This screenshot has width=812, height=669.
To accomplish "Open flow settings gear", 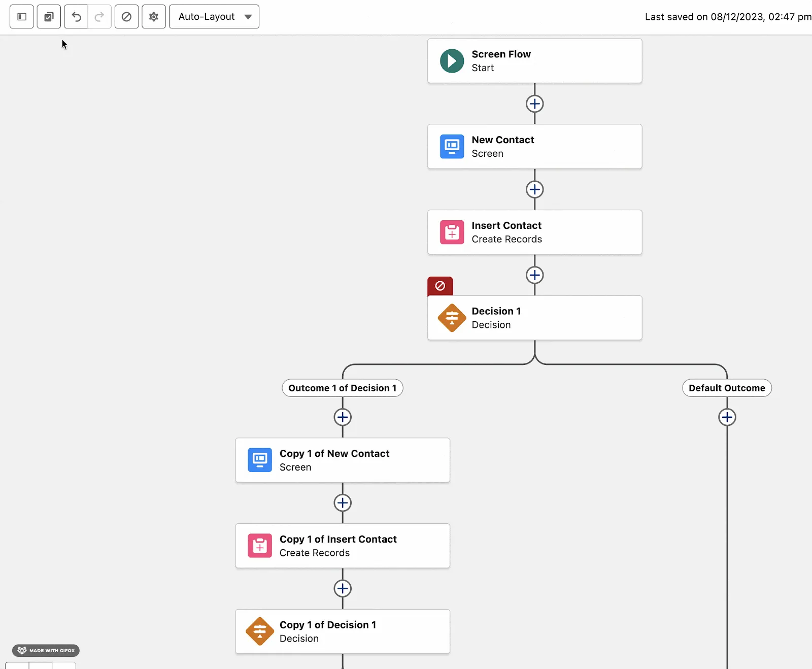I will [x=154, y=17].
